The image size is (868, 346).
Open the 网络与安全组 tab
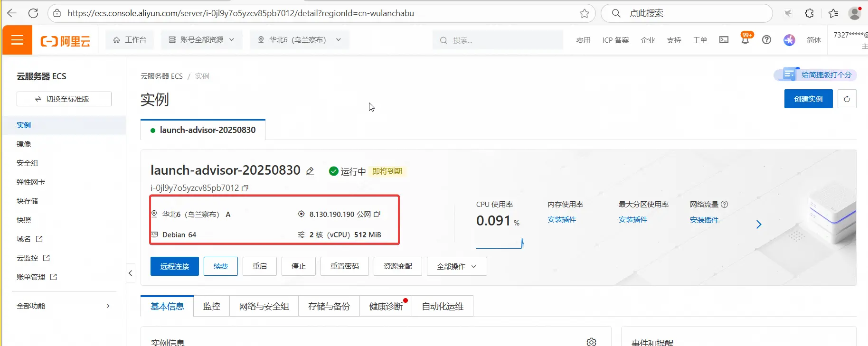[264, 307]
